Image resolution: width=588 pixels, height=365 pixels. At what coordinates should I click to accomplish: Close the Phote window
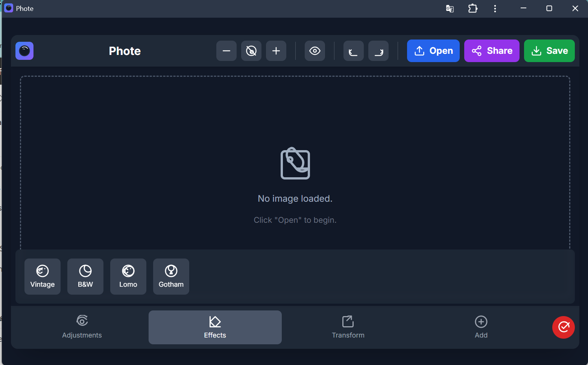[x=575, y=8]
